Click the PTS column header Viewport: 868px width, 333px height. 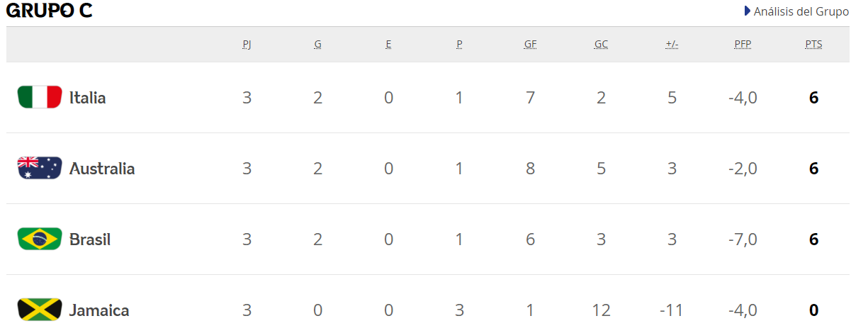[x=813, y=44]
